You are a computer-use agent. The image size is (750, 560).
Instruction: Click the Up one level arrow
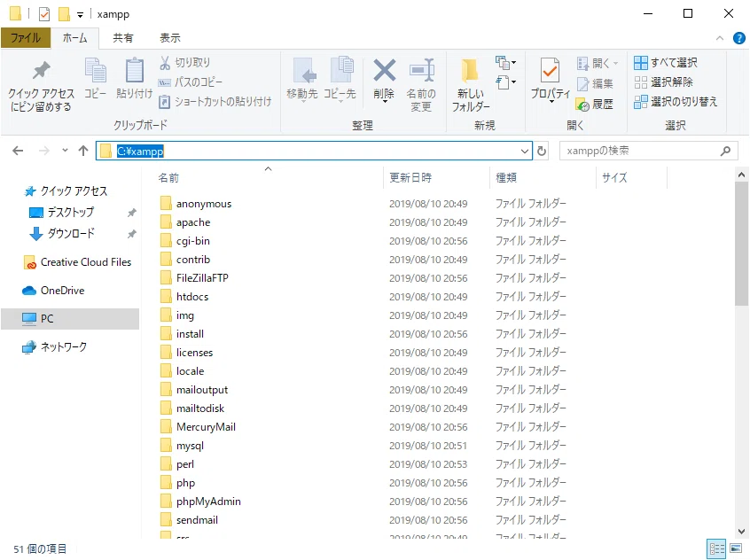point(83,152)
